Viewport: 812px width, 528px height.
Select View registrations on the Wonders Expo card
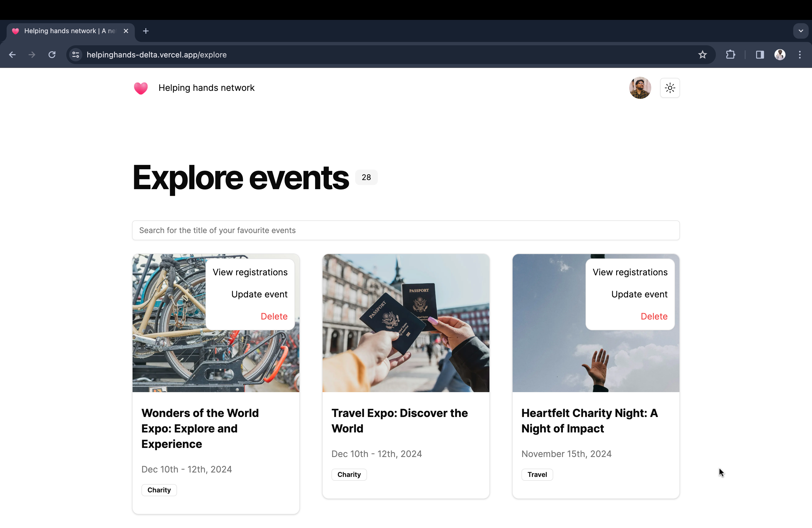pos(250,272)
